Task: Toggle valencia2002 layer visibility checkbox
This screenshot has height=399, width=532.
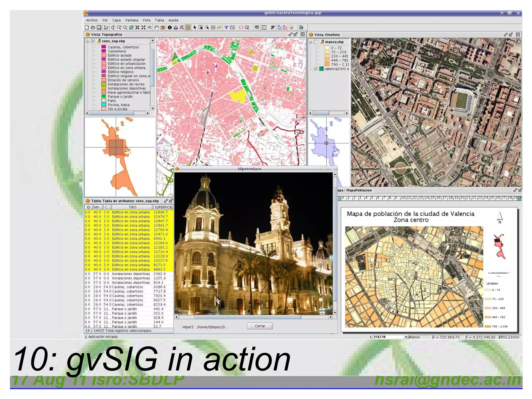Action: (316, 69)
